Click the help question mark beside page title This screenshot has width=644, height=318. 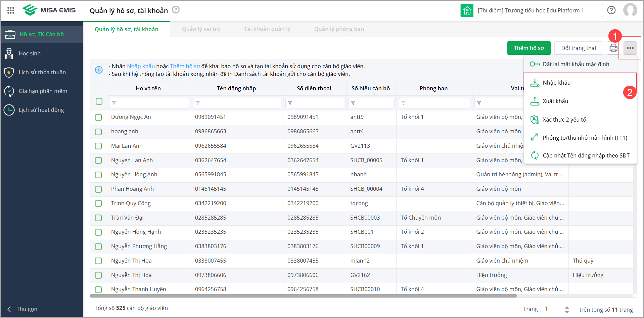(x=176, y=10)
